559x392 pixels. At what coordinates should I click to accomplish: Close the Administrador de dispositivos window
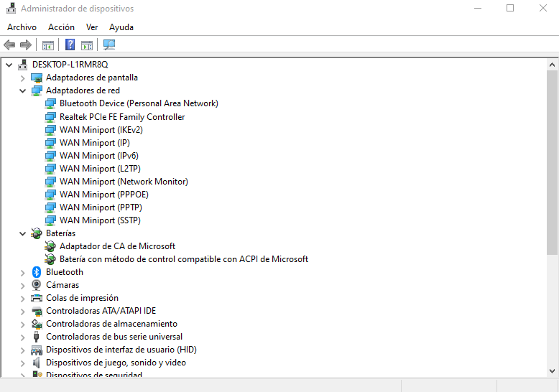coord(543,8)
